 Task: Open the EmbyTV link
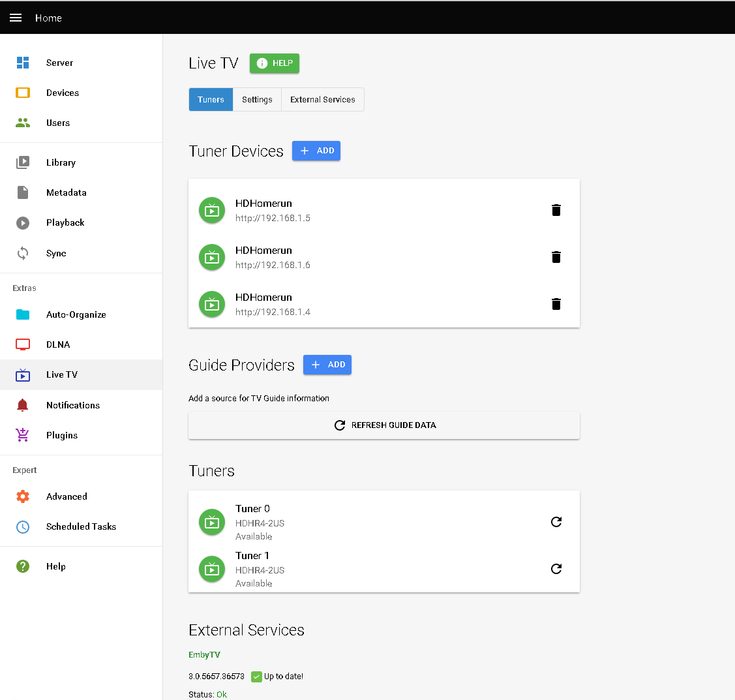coord(204,654)
